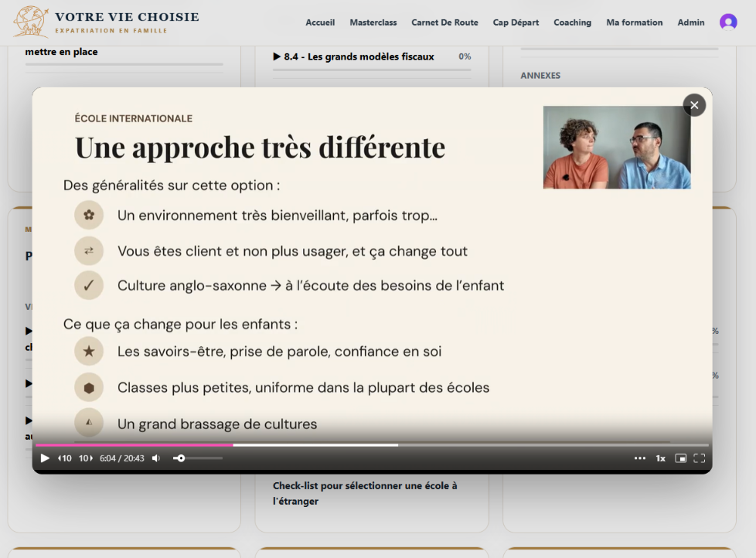Skip forward 10 seconds in video
Image resolution: width=756 pixels, height=558 pixels.
click(x=86, y=458)
